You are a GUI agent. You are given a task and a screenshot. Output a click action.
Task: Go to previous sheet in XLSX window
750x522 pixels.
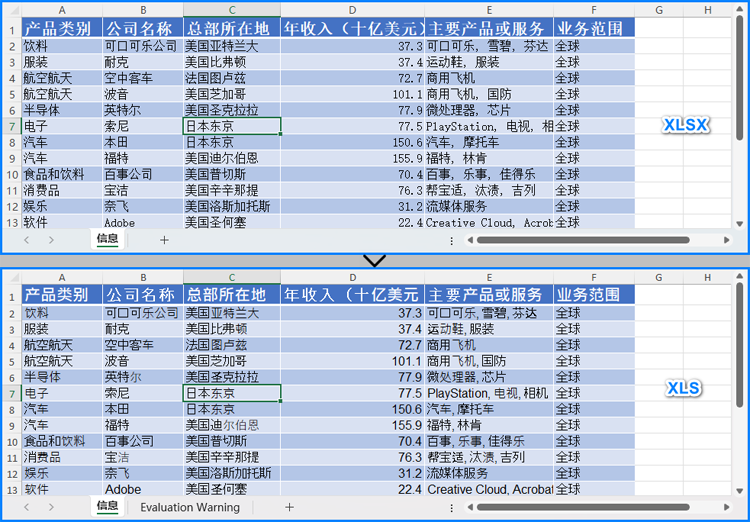tap(27, 240)
